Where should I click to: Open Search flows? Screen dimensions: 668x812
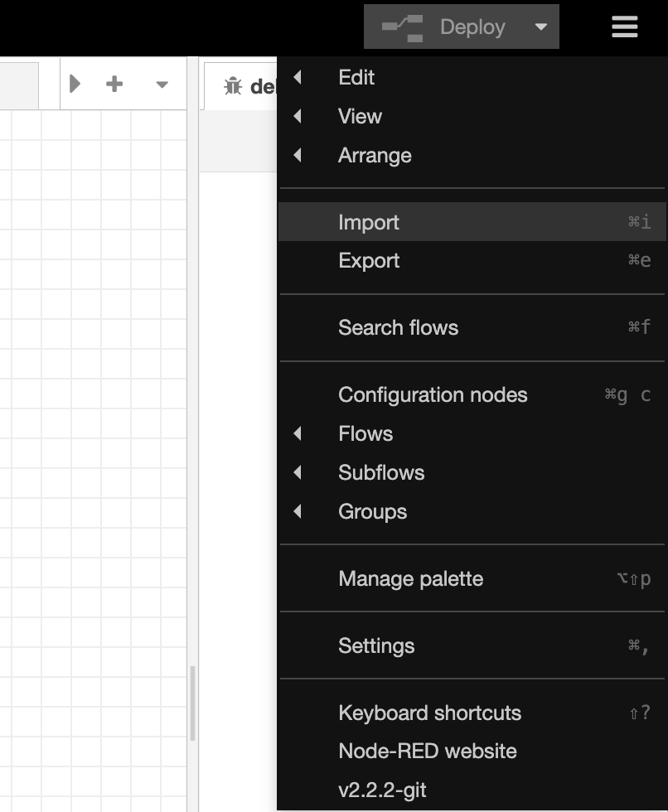tap(398, 327)
